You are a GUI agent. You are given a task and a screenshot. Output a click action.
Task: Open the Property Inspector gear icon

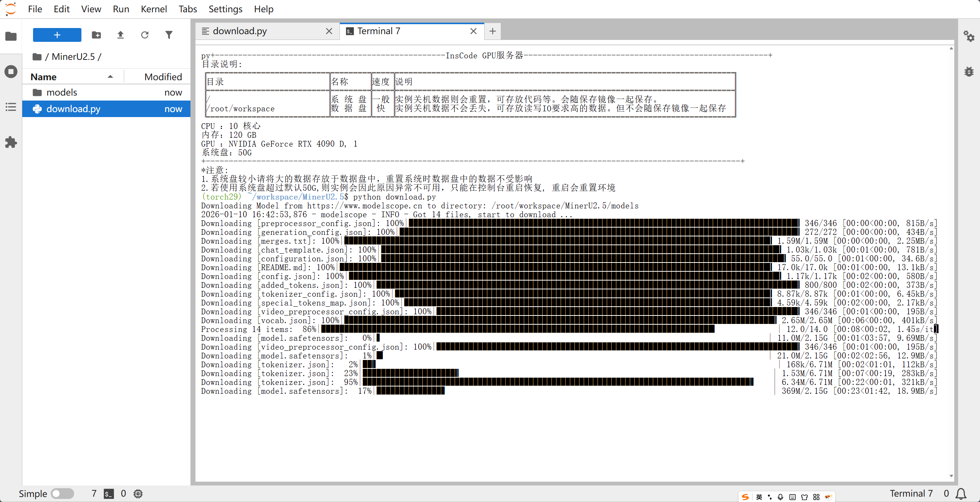pos(968,36)
